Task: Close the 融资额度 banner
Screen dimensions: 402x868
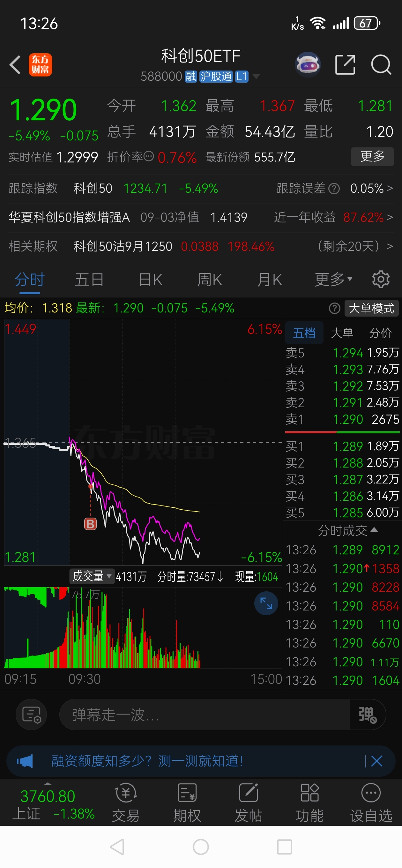Action: (x=376, y=761)
